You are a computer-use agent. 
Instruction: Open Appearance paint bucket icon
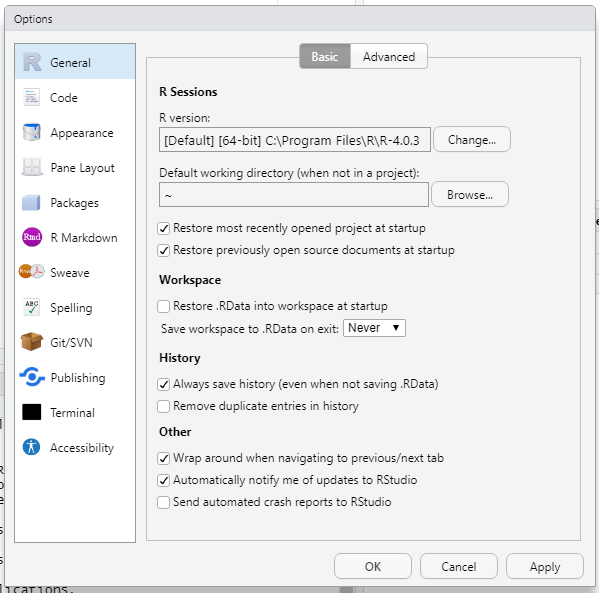[x=31, y=132]
